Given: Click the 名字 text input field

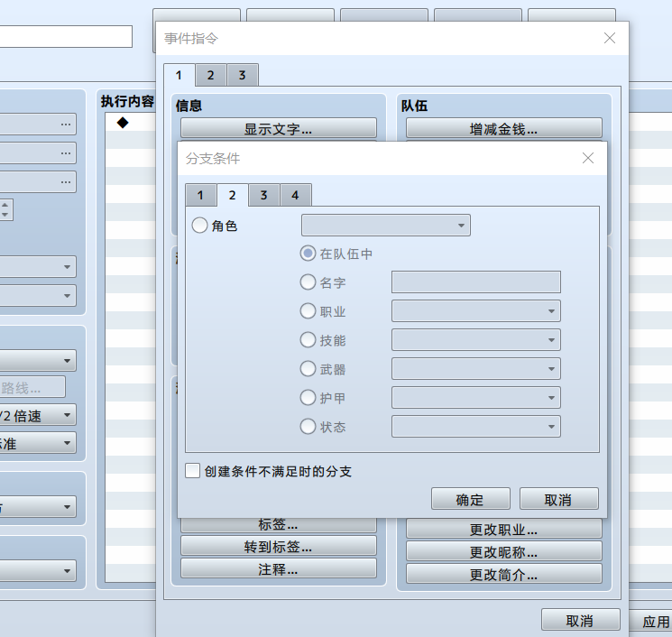Looking at the screenshot, I should 475,282.
